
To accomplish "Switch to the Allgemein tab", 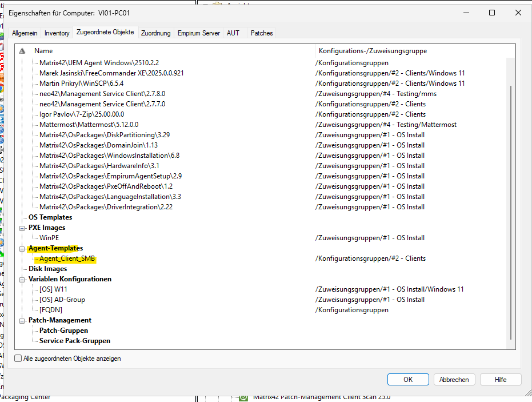I will point(25,33).
